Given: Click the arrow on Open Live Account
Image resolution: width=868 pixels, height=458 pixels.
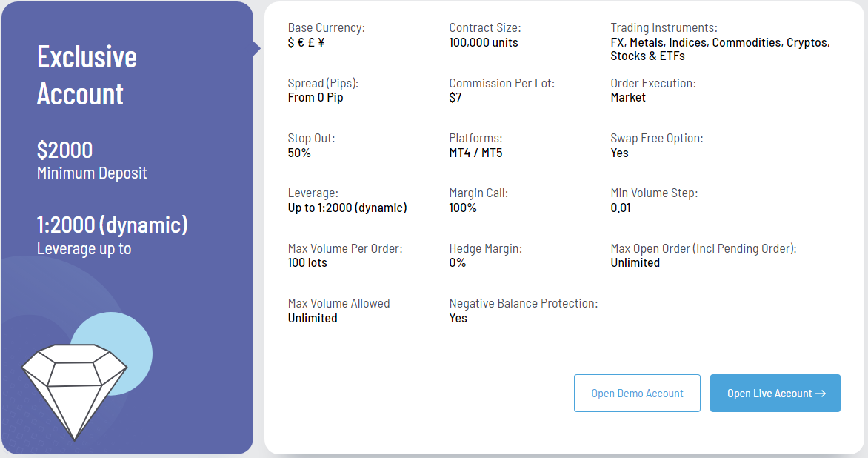Looking at the screenshot, I should pos(820,394).
